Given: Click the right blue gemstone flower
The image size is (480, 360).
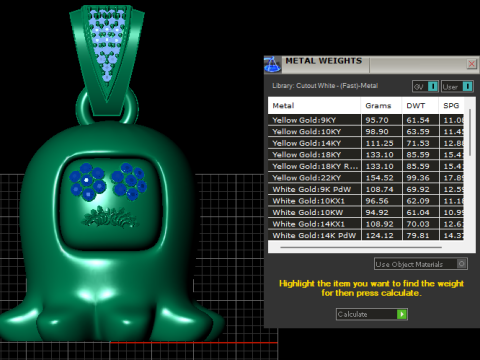Looking at the screenshot, I should (129, 182).
